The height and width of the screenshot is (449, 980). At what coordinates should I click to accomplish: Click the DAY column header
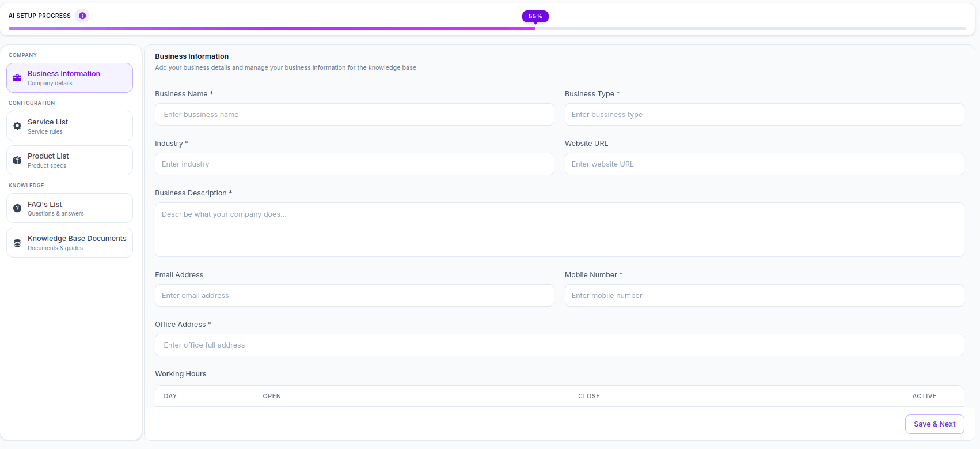(x=170, y=396)
